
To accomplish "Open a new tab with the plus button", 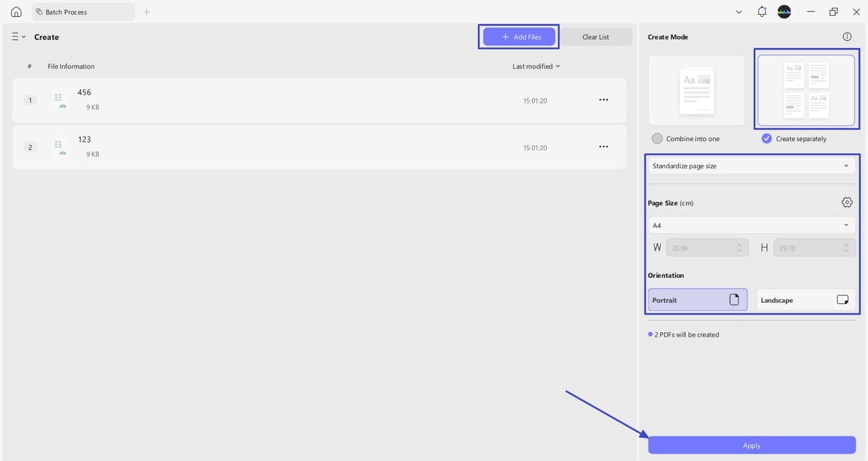I will 146,11.
